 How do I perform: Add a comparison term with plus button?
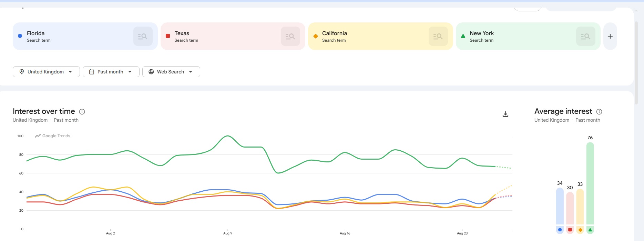click(x=610, y=36)
